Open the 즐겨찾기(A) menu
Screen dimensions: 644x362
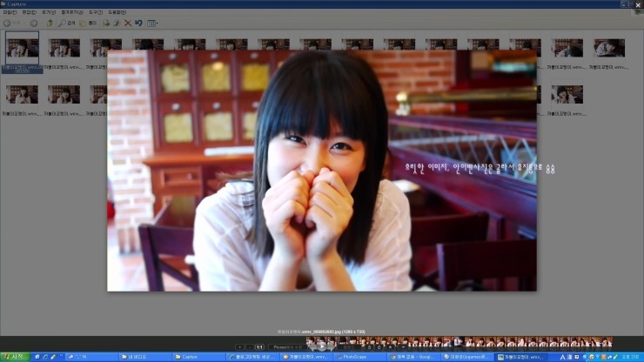click(x=72, y=12)
